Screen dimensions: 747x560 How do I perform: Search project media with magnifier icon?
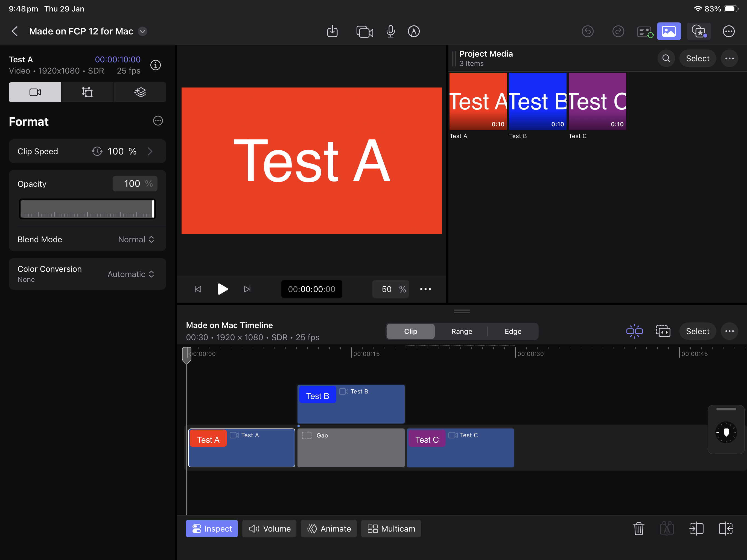pos(666,59)
